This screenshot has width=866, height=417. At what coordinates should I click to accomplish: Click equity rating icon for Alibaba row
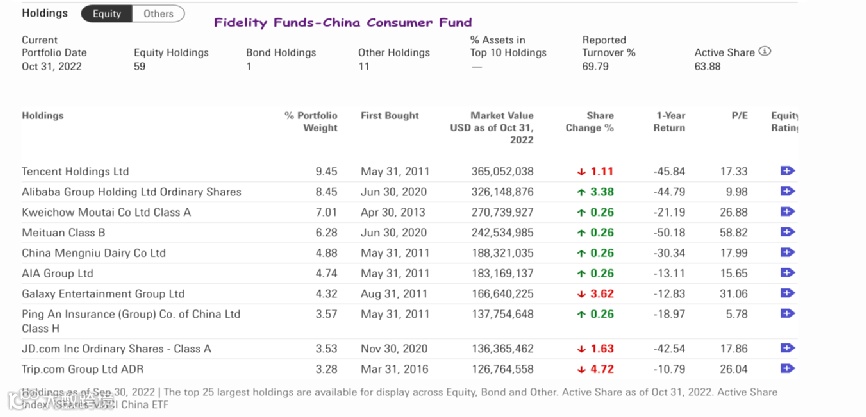click(x=787, y=191)
